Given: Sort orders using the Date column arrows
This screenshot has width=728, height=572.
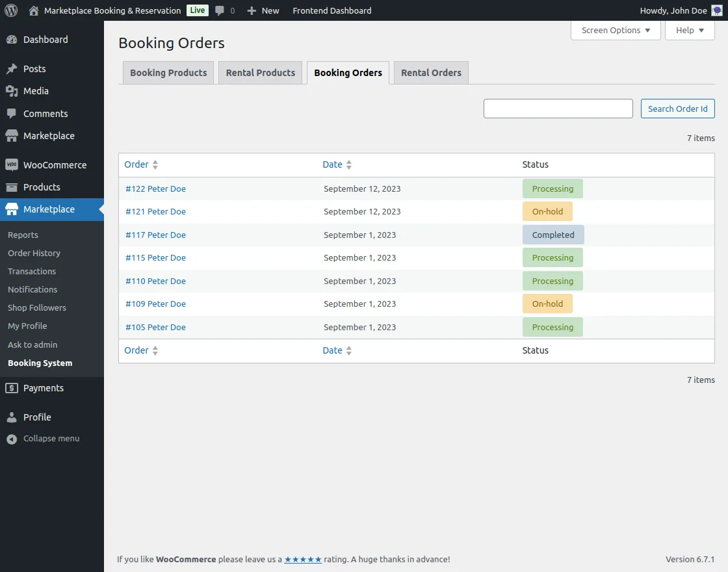Looking at the screenshot, I should click(x=349, y=164).
